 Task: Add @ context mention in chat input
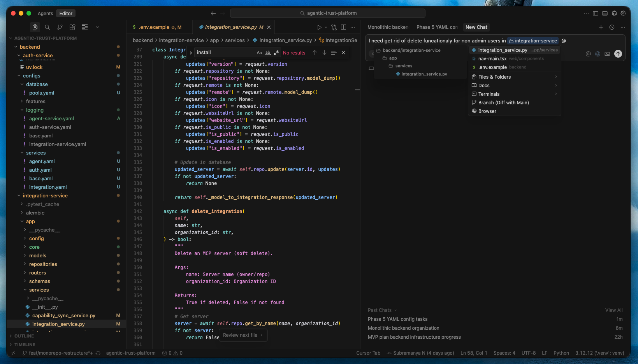pyautogui.click(x=588, y=54)
